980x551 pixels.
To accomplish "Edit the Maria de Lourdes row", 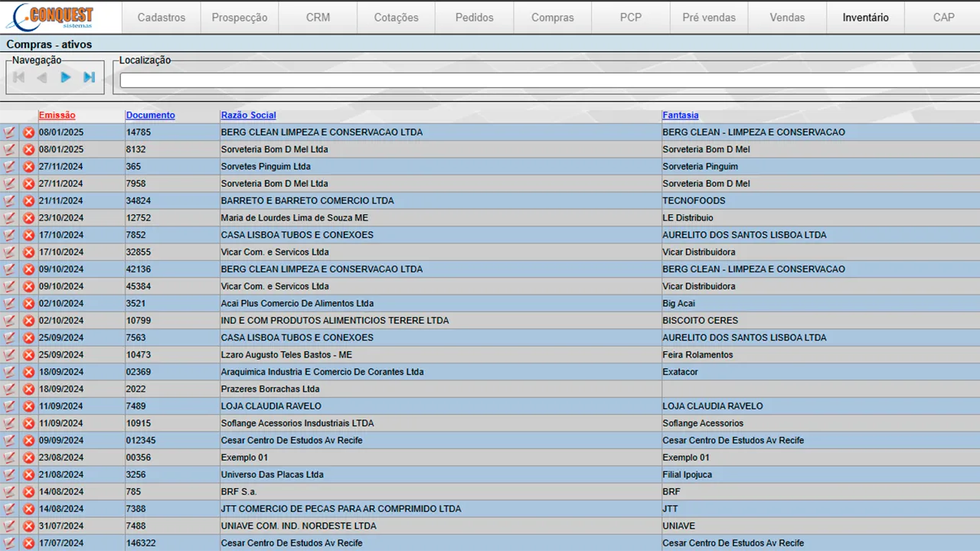I will (x=9, y=218).
